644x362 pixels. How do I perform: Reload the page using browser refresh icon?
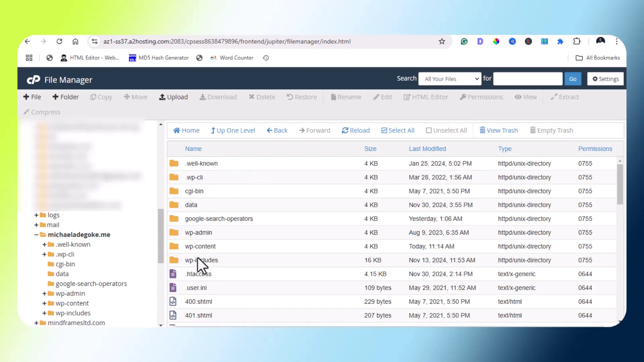pos(59,41)
